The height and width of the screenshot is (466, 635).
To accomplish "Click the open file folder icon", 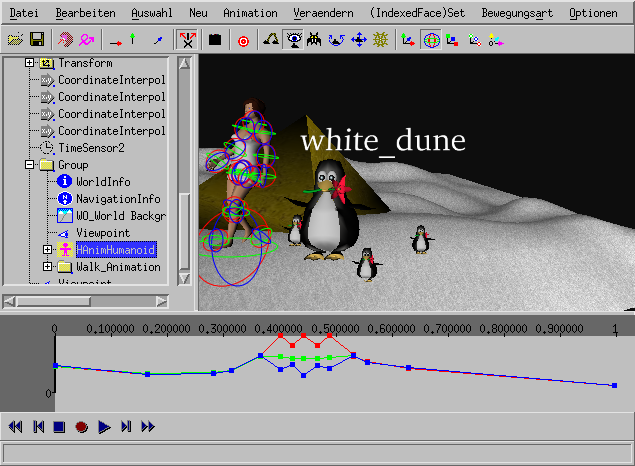I will click(x=15, y=40).
